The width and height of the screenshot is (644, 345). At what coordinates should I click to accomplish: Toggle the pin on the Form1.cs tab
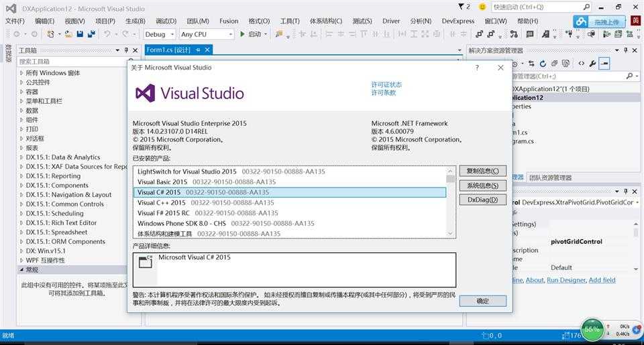(x=197, y=50)
